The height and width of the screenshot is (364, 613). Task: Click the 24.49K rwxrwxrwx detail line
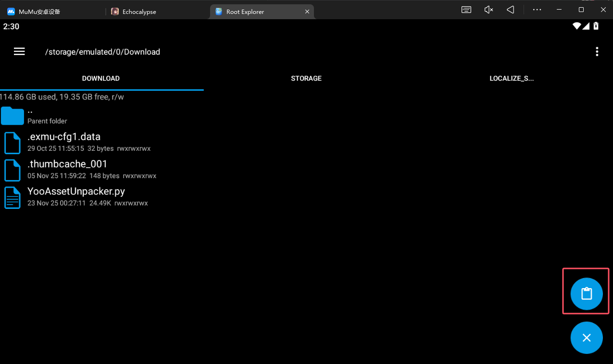coord(88,203)
